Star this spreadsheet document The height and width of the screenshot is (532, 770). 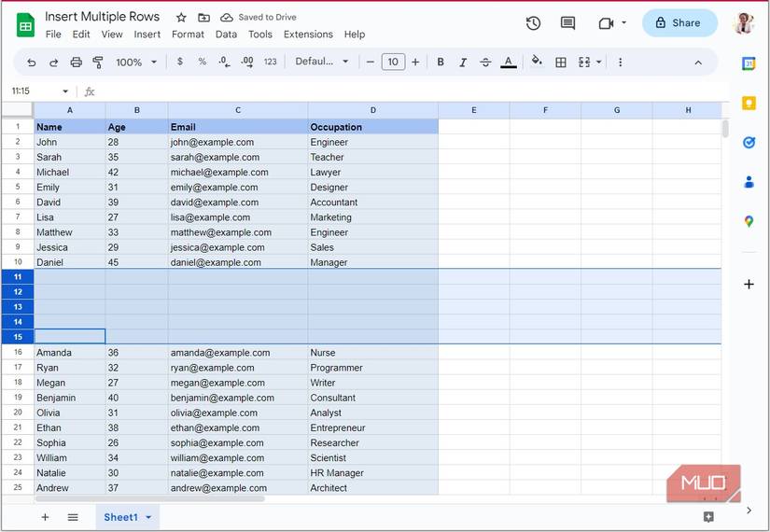click(x=181, y=18)
